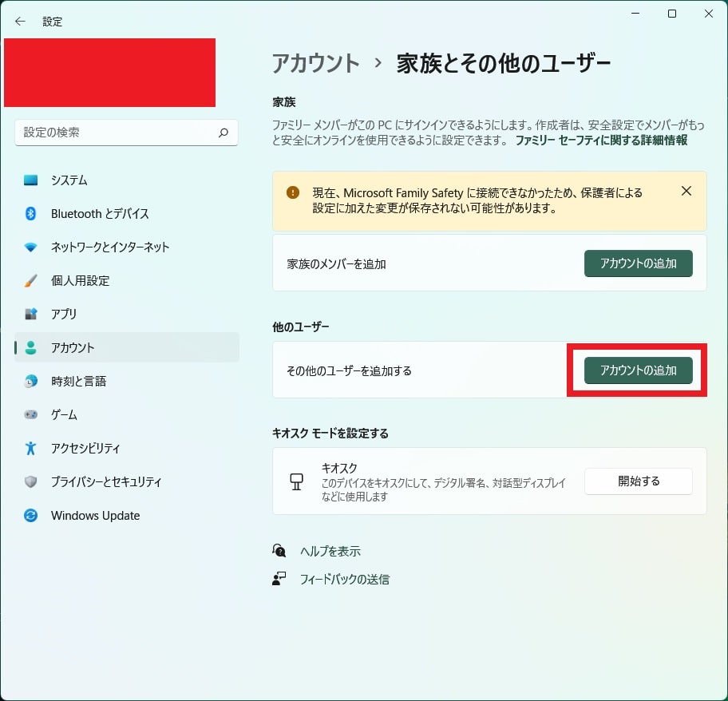Select アカウント in the sidebar
728x701 pixels.
(x=127, y=348)
